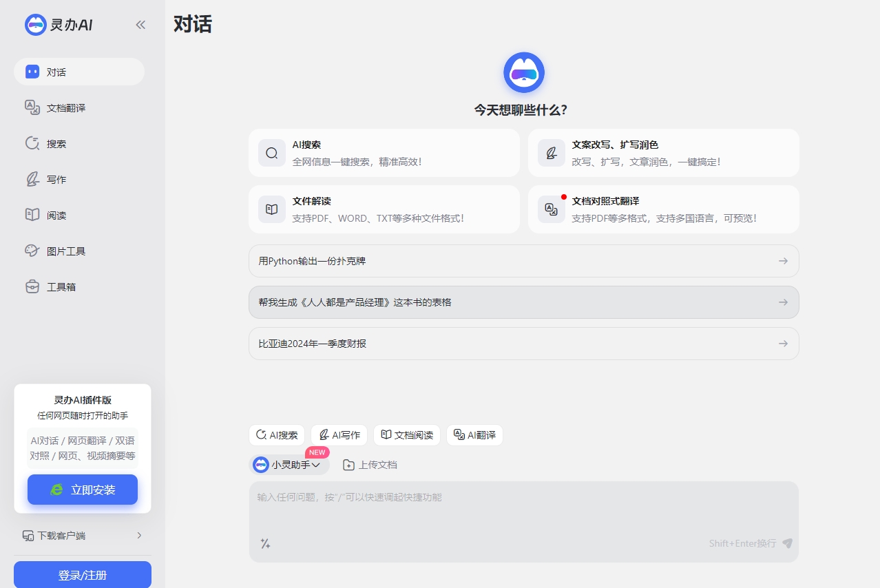Viewport: 880px width, 588px height.
Task: Click the 立即安装 install plugin button
Action: [82, 490]
